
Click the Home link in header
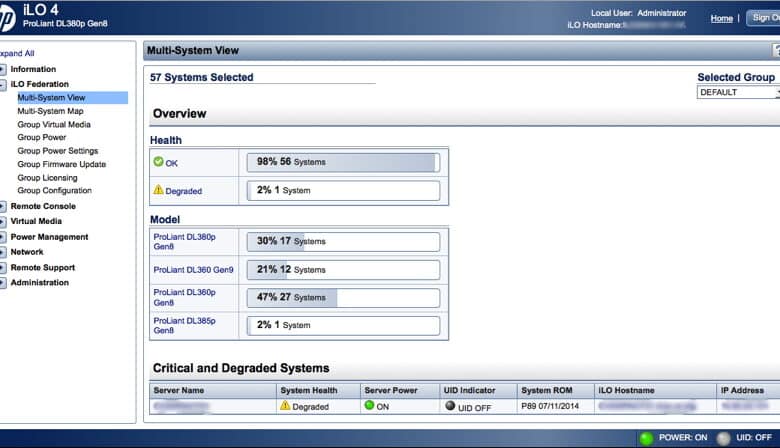721,18
